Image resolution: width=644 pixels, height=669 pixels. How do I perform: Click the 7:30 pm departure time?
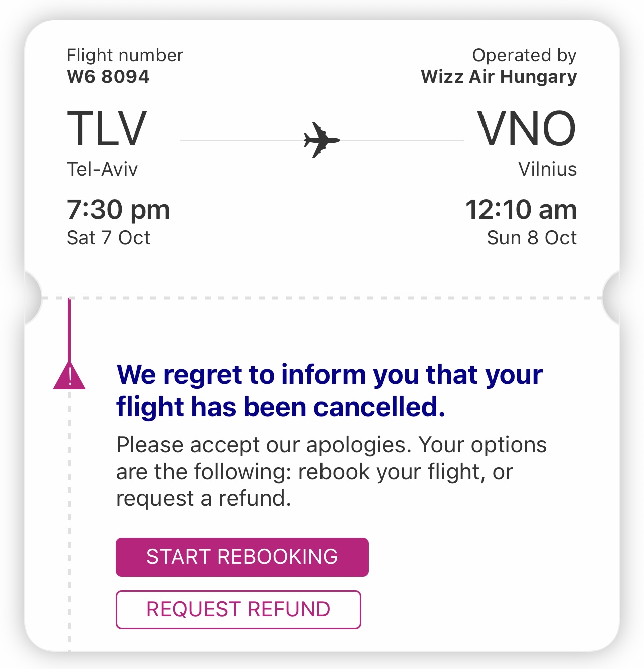point(118,210)
